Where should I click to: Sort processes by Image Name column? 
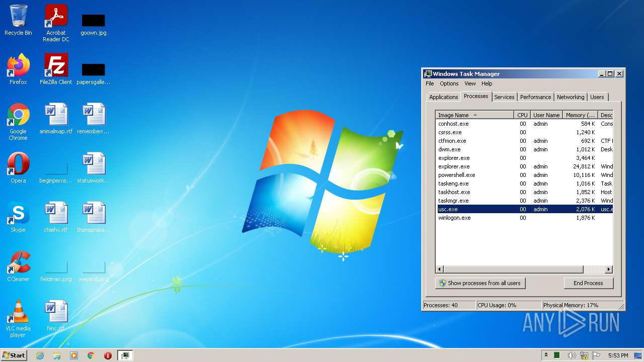(x=475, y=115)
